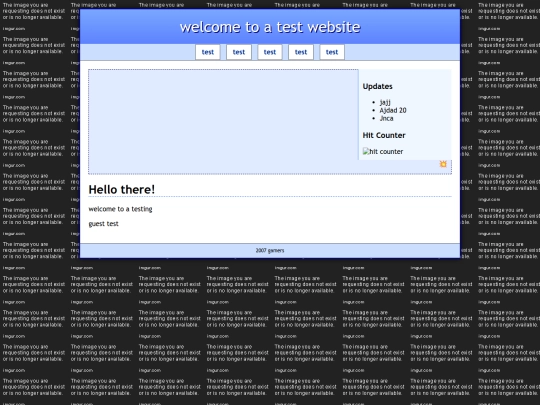The image size is (540, 405).
Task: Click the 'Jnca' update list item
Action: [x=386, y=118]
